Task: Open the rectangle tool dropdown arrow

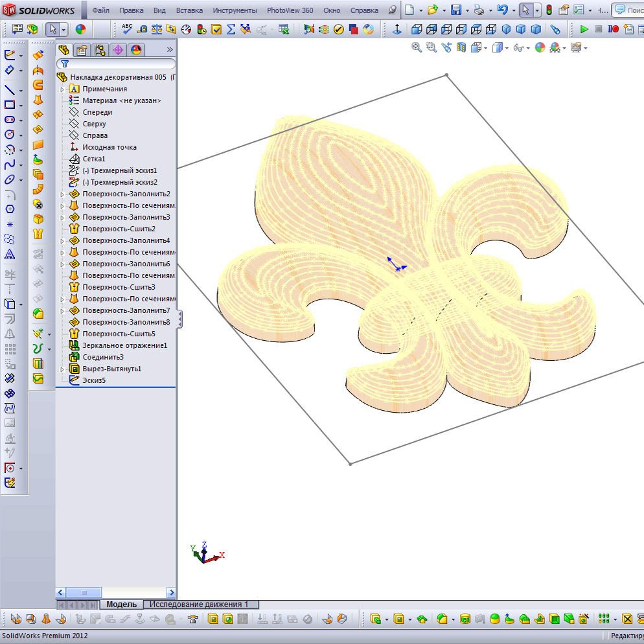Action: point(21,105)
